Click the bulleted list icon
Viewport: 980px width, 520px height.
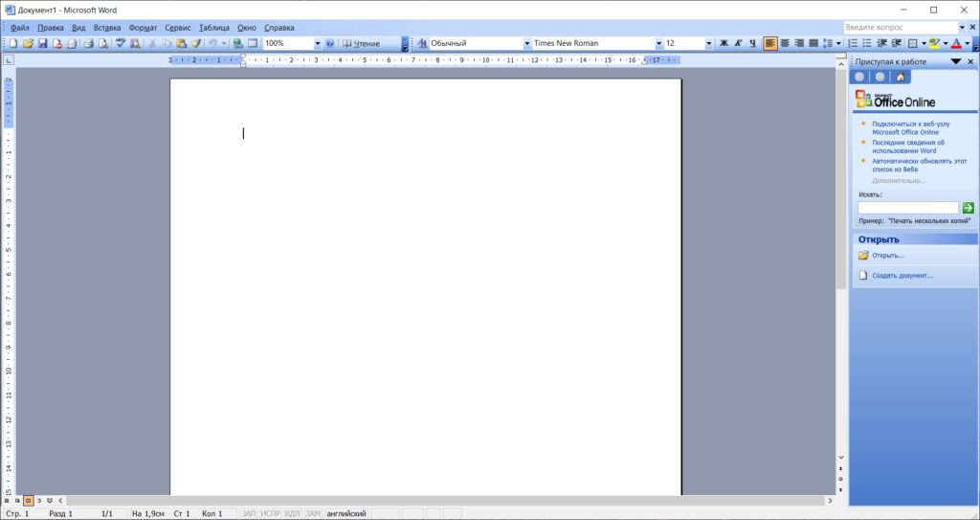point(867,43)
